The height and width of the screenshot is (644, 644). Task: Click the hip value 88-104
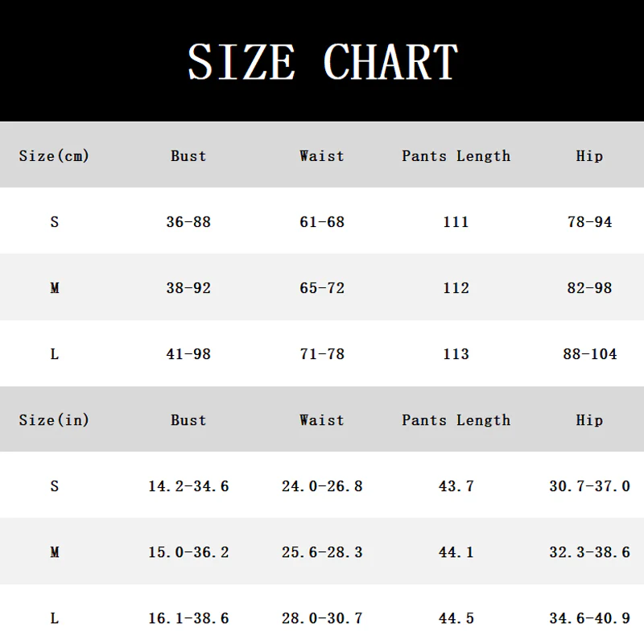[x=590, y=354]
